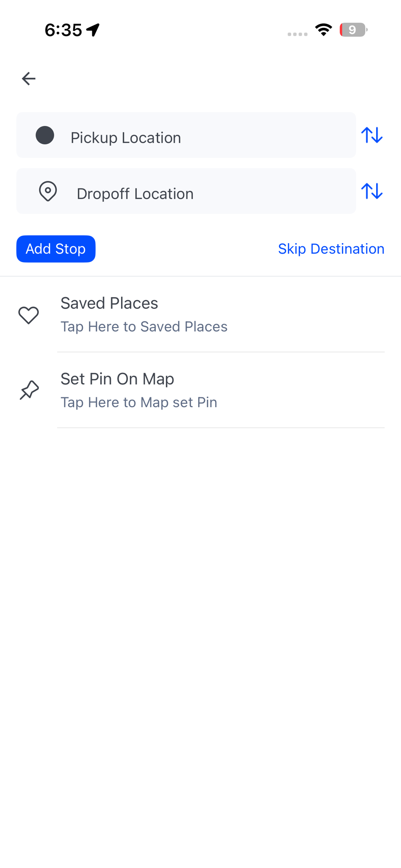This screenshot has height=868, width=401.
Task: Tap the battery indicator in status bar
Action: point(354,30)
